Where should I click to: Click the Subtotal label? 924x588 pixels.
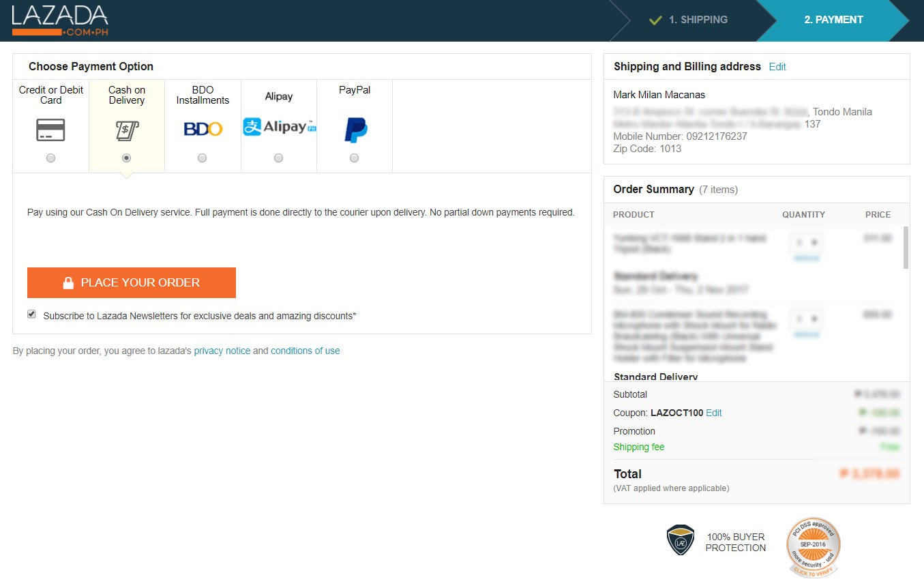click(x=630, y=394)
